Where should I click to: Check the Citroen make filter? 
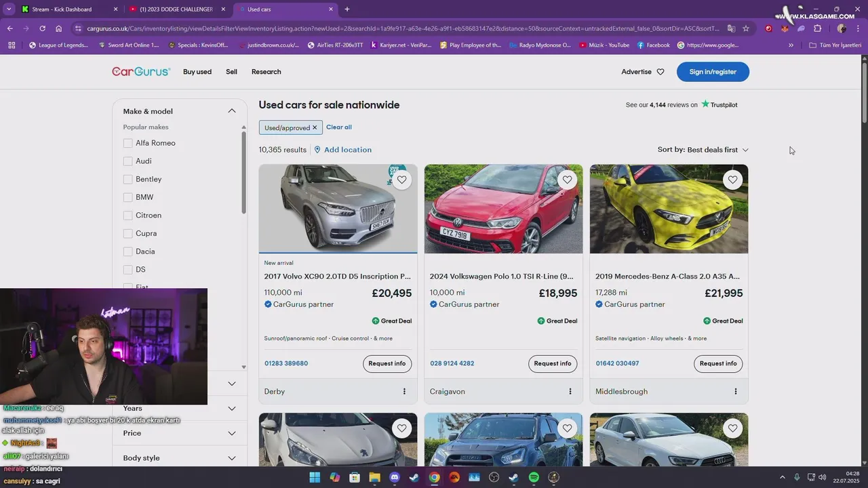pyautogui.click(x=127, y=216)
